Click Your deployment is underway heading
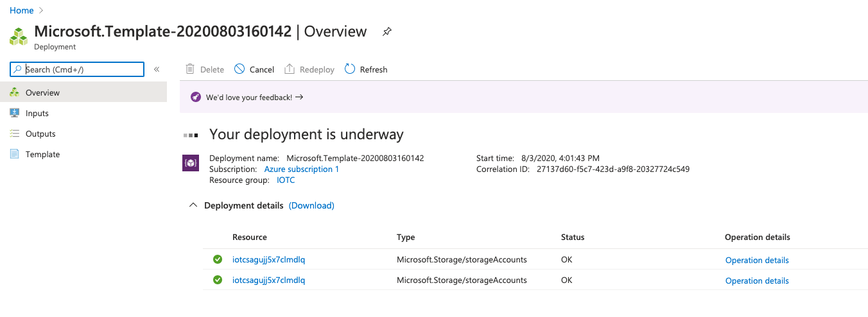868x317 pixels. coord(306,134)
